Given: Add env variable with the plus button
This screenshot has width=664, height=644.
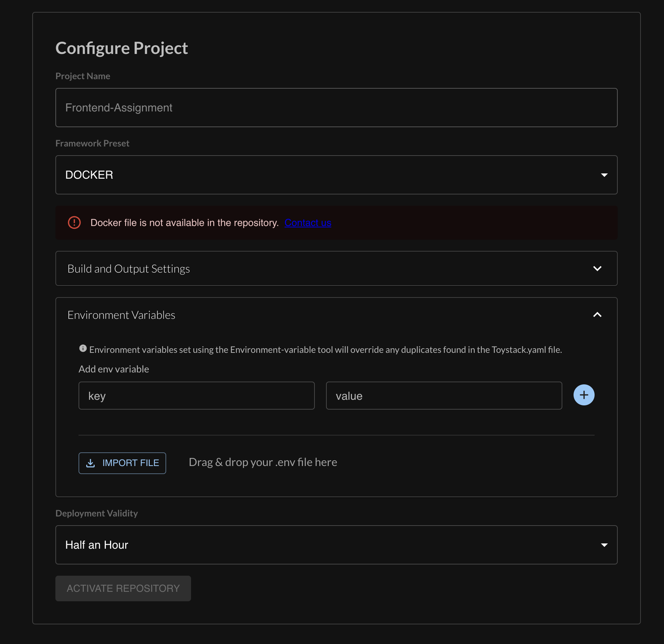Looking at the screenshot, I should coord(584,395).
